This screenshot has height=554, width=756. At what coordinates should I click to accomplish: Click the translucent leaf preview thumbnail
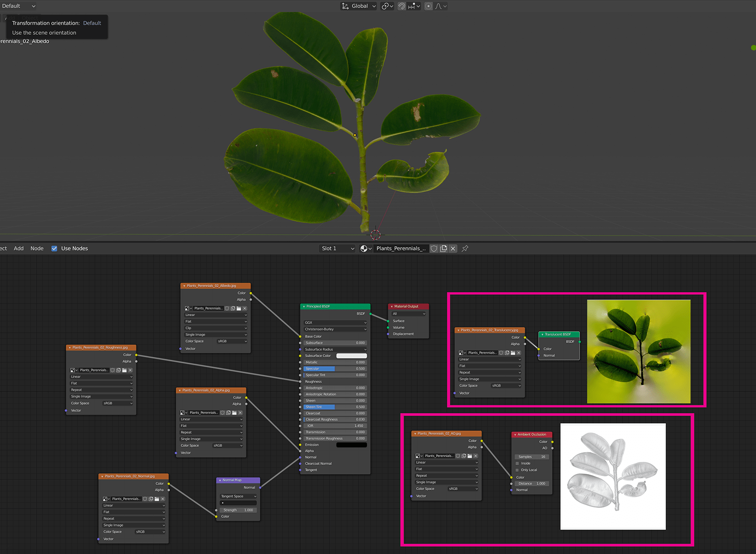tap(639, 351)
